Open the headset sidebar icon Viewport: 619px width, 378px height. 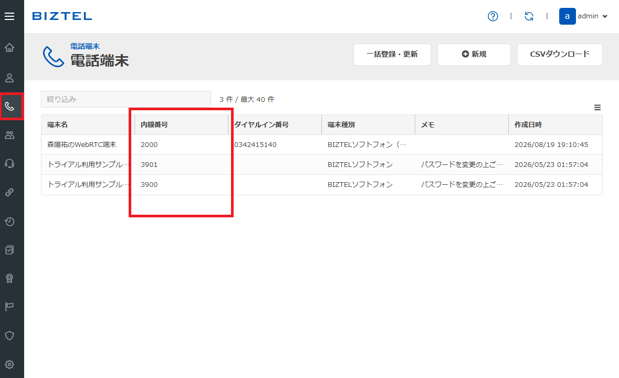(9, 163)
